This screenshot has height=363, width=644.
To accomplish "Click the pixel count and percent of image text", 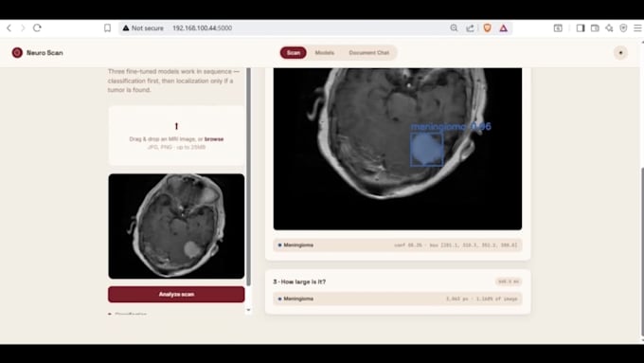I will coord(481,299).
